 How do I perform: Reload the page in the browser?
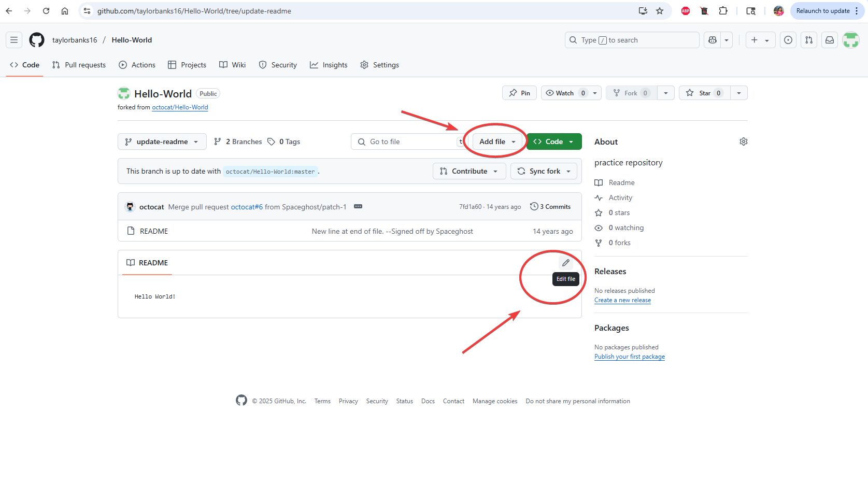tap(46, 11)
